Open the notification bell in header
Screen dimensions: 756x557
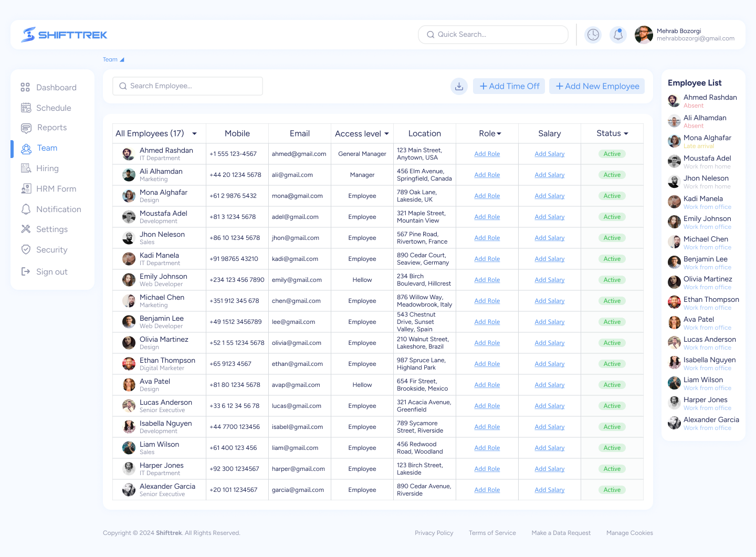coord(618,35)
